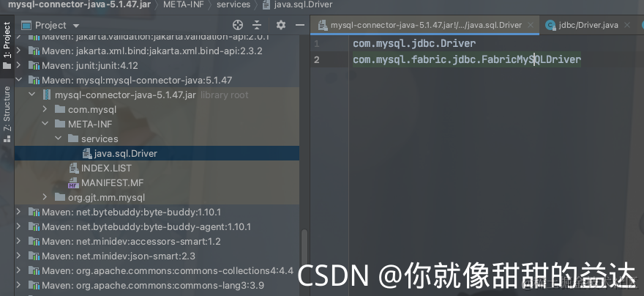This screenshot has width=644, height=296.
Task: Hide the Project panel with minus icon
Action: click(300, 25)
